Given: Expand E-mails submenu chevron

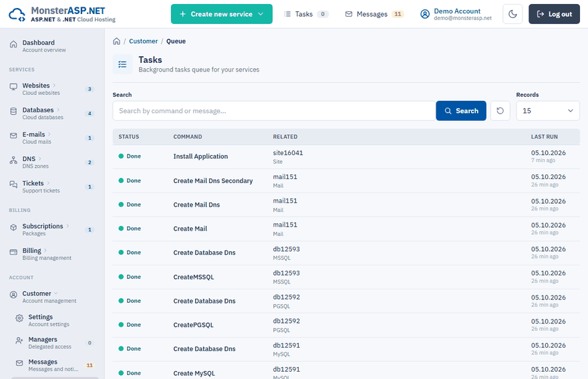Looking at the screenshot, I should click(49, 134).
